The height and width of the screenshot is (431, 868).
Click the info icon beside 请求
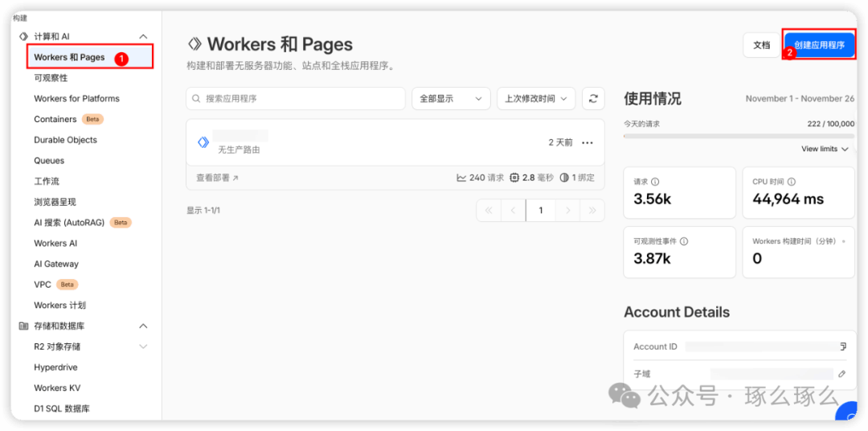(x=655, y=182)
